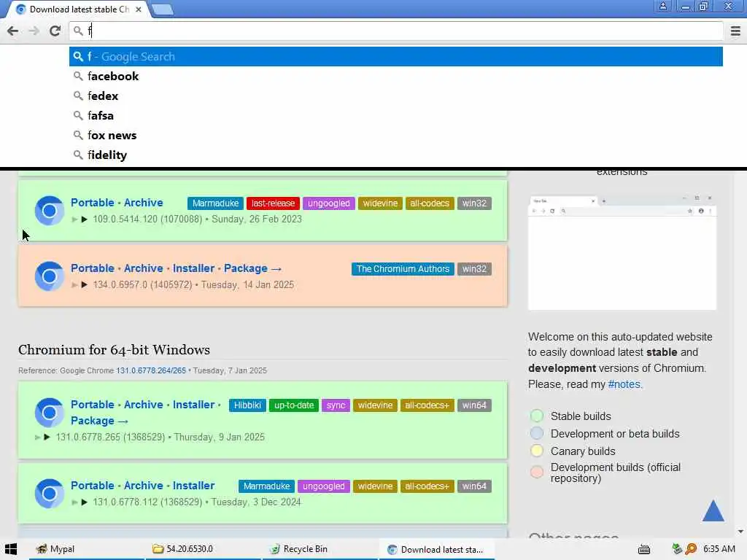Image resolution: width=747 pixels, height=560 pixels.
Task: Open Google Chrome 131.0.6778.264/265 reference link
Action: coord(151,370)
